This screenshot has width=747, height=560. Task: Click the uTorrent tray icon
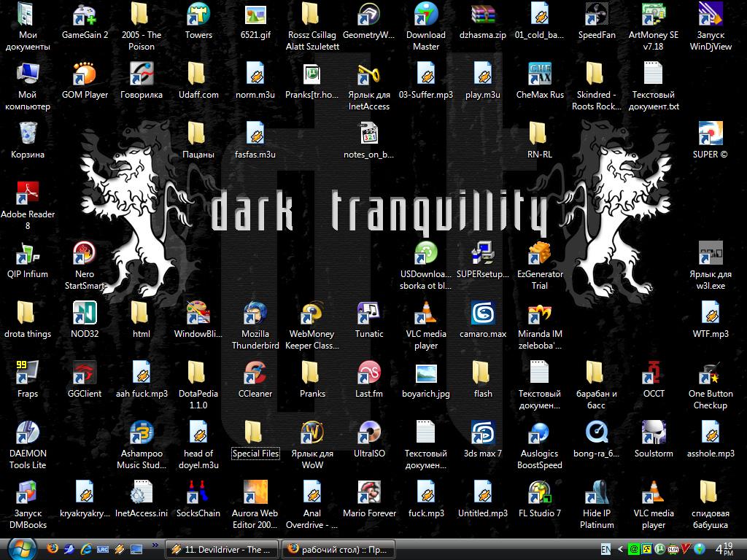[659, 550]
